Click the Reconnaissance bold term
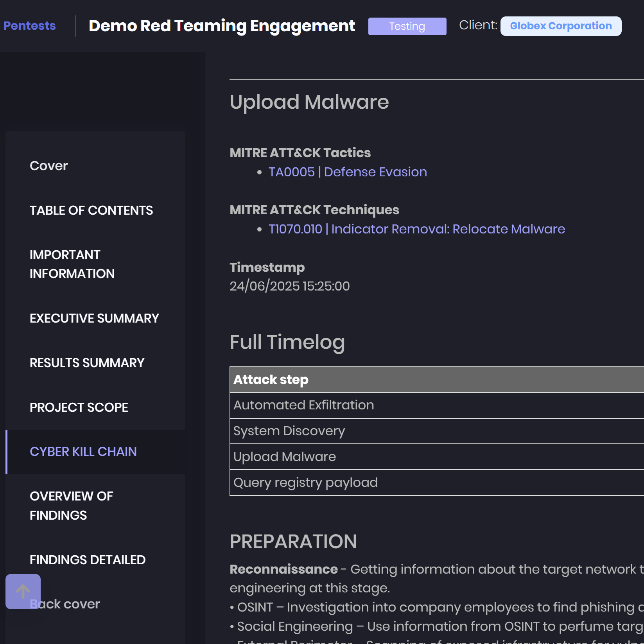The height and width of the screenshot is (644, 644). pos(284,569)
